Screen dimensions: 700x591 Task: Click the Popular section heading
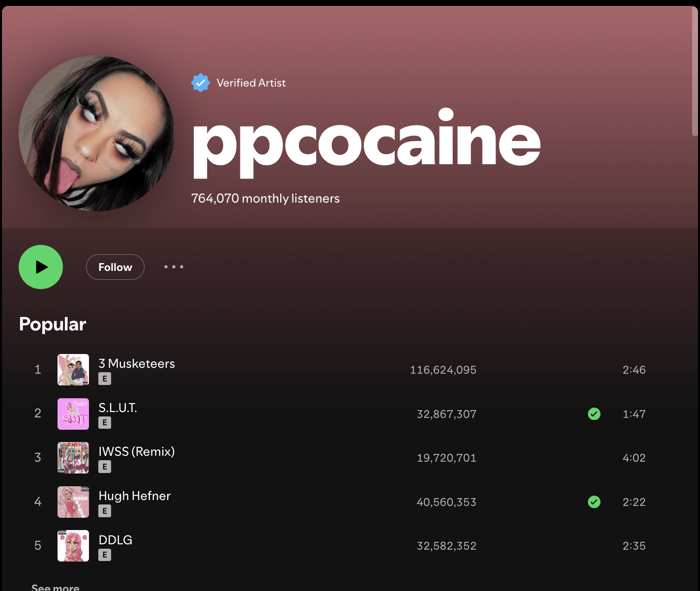(53, 324)
